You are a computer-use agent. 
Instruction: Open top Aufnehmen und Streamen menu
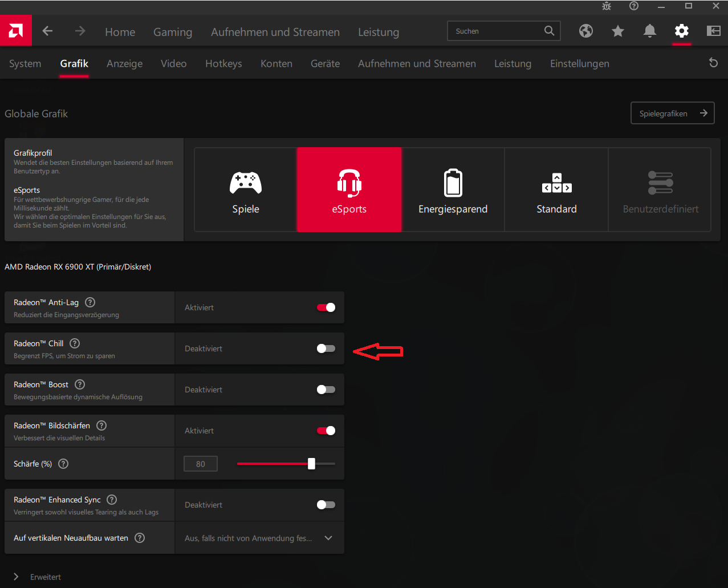pyautogui.click(x=275, y=32)
